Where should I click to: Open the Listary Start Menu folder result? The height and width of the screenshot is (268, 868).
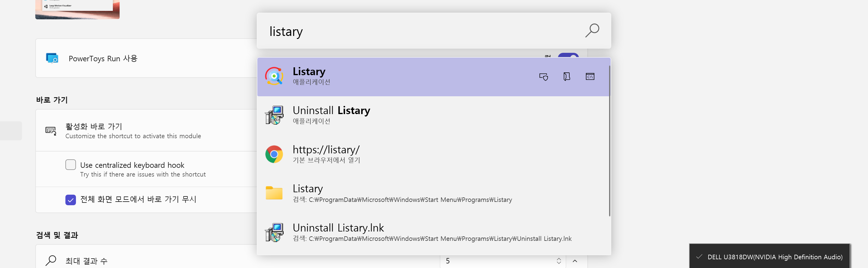click(x=433, y=193)
